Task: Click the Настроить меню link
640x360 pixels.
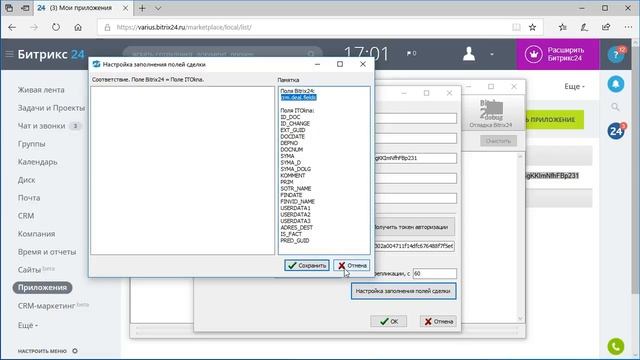Action: point(42,351)
